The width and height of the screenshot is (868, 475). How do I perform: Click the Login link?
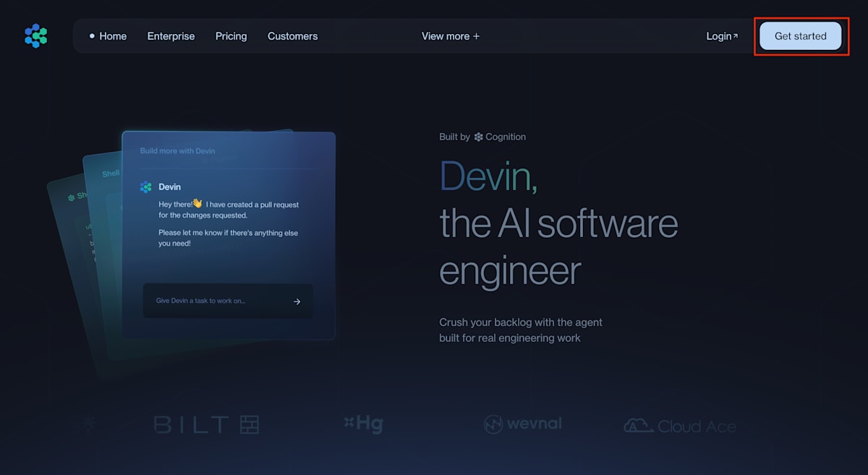722,36
